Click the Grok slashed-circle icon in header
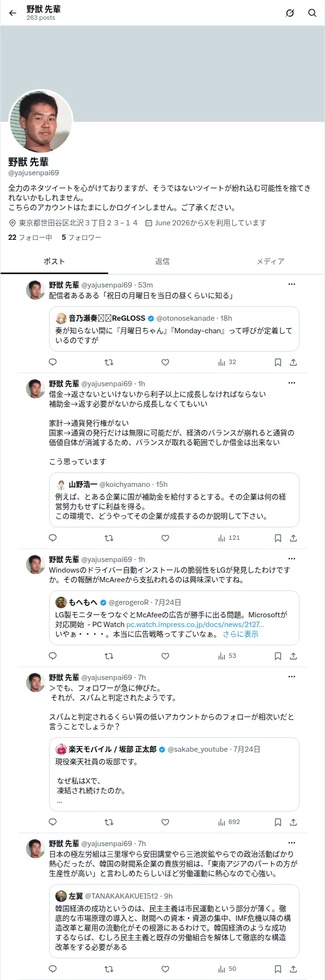Screen dimensions: 325x980 pyautogui.click(x=290, y=13)
